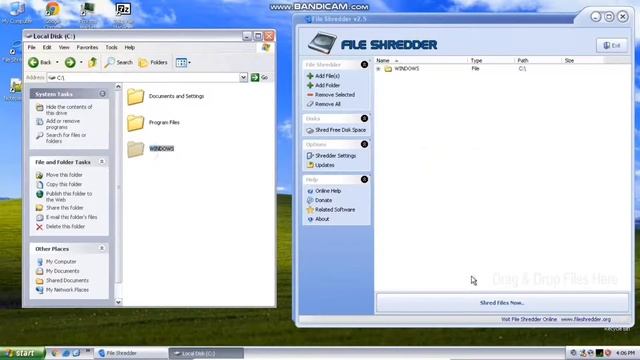
Task: Switch to File Shredder taskbar button
Action: pos(132,353)
